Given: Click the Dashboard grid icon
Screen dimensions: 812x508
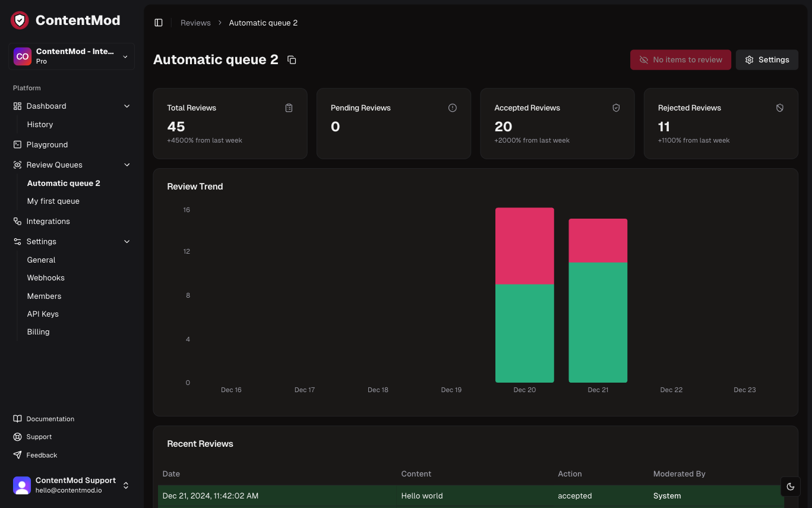Looking at the screenshot, I should [17, 106].
